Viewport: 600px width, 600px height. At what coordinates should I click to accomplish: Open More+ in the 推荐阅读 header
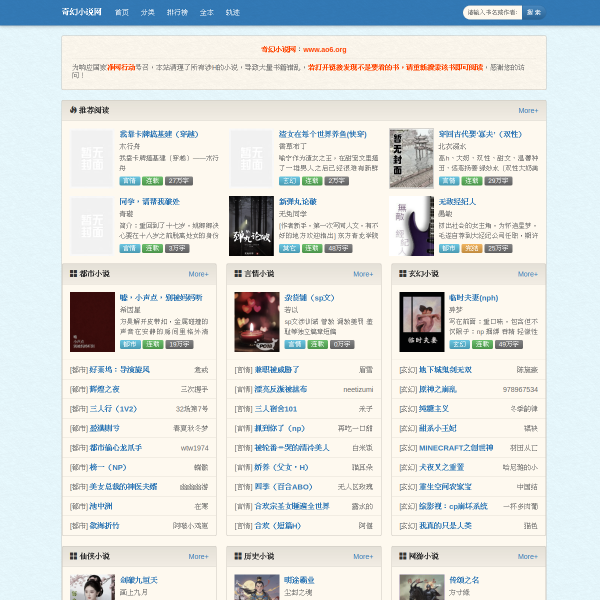(x=528, y=111)
